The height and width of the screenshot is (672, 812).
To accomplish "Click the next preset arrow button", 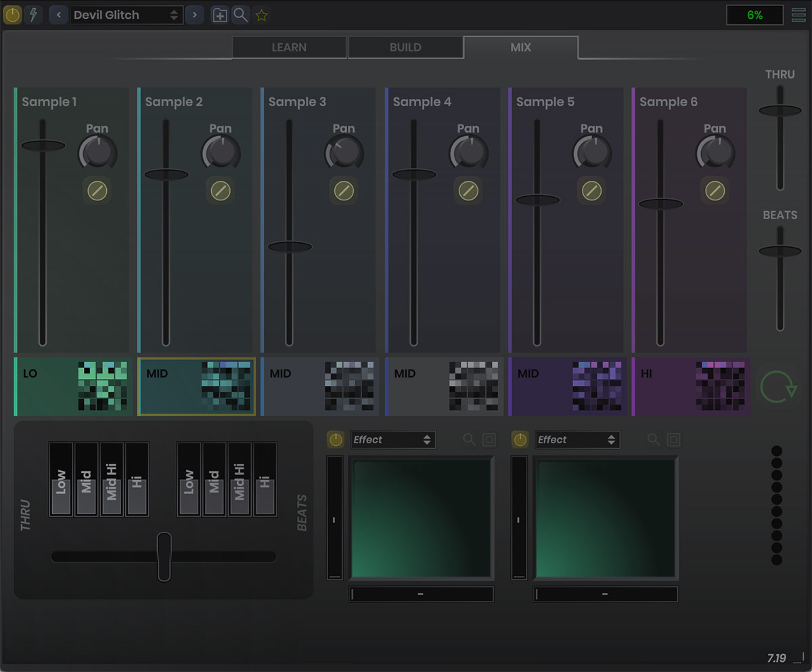I will point(194,14).
